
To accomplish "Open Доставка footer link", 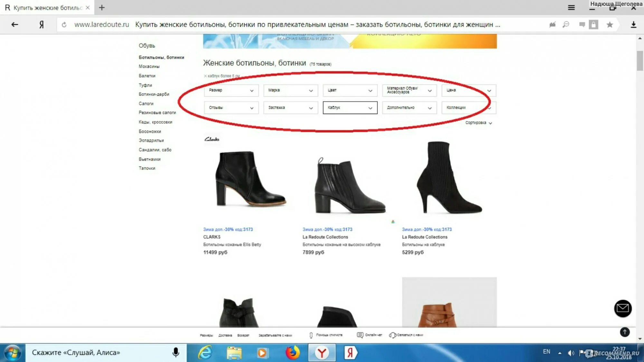I will 225,335.
